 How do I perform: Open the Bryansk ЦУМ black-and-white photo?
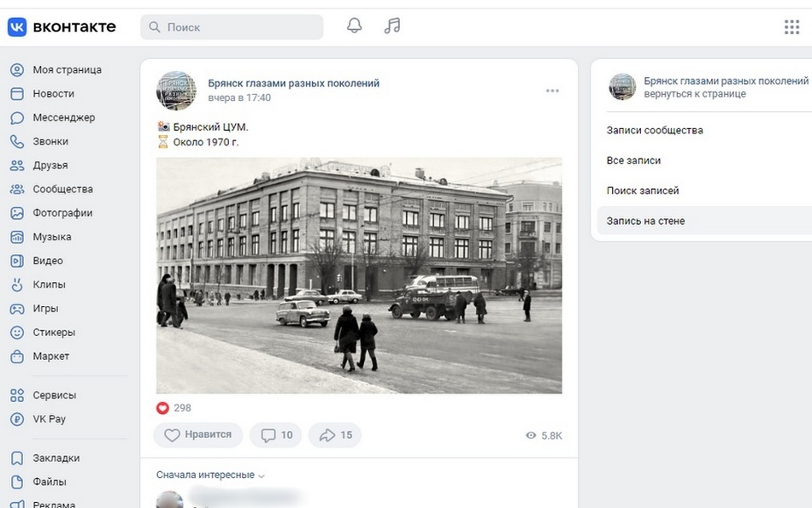tap(359, 275)
